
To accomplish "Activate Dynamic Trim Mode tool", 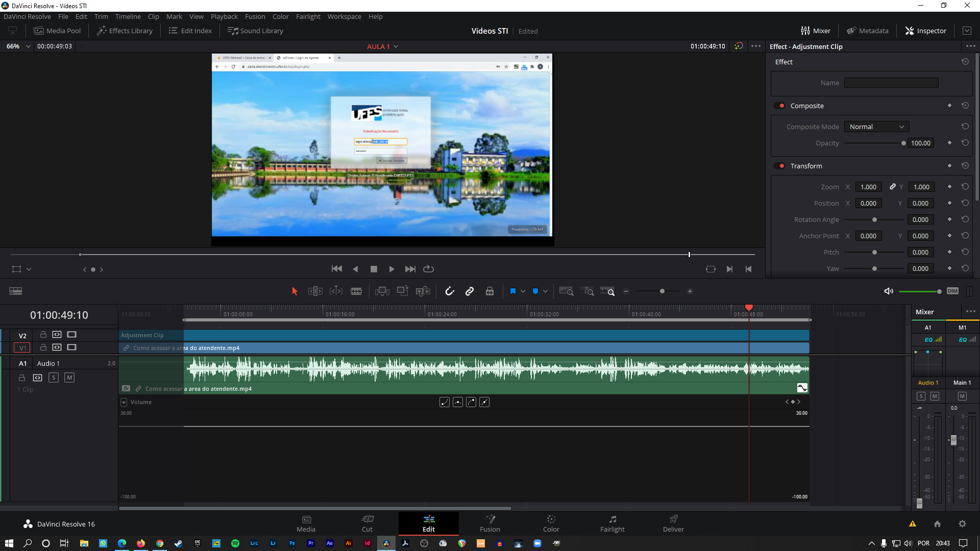I will tap(336, 291).
